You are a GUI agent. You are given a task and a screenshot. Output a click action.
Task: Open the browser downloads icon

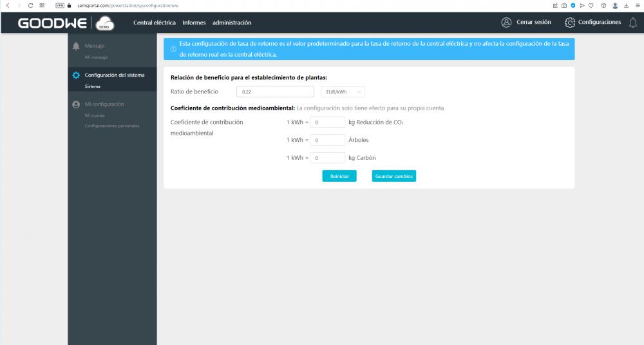627,5
